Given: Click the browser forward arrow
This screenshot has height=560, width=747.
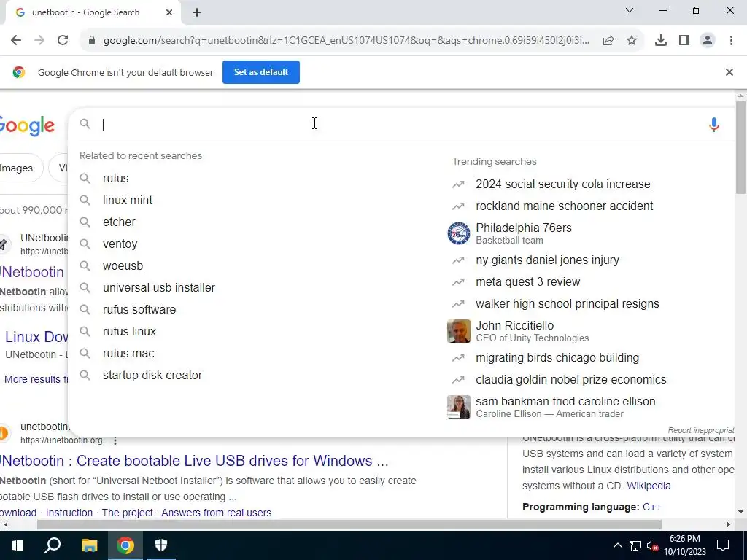Looking at the screenshot, I should point(39,41).
